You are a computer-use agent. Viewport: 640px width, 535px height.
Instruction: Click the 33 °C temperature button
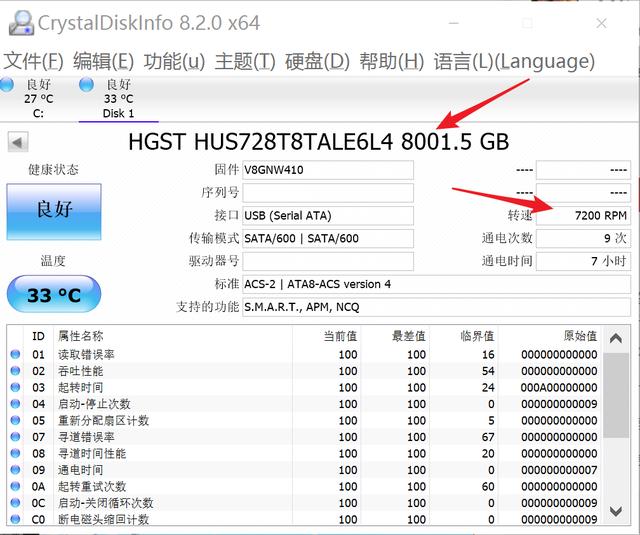pos(54,294)
